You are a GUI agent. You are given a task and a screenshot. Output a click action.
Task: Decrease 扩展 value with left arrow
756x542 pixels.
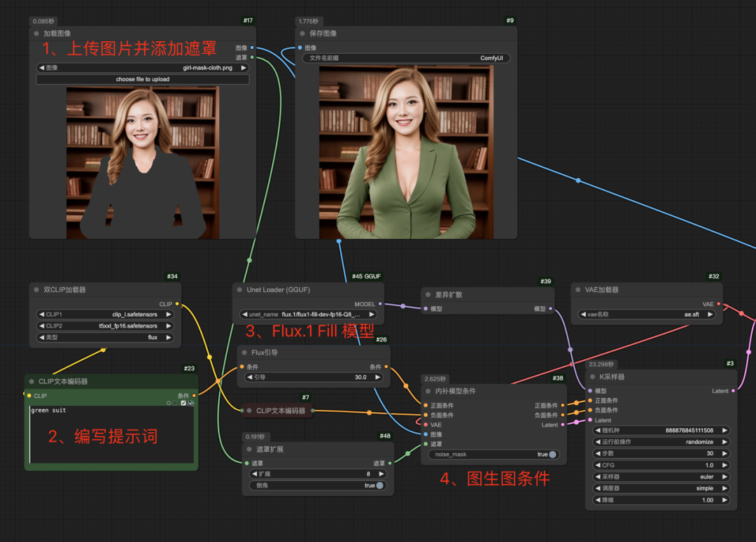(x=255, y=473)
